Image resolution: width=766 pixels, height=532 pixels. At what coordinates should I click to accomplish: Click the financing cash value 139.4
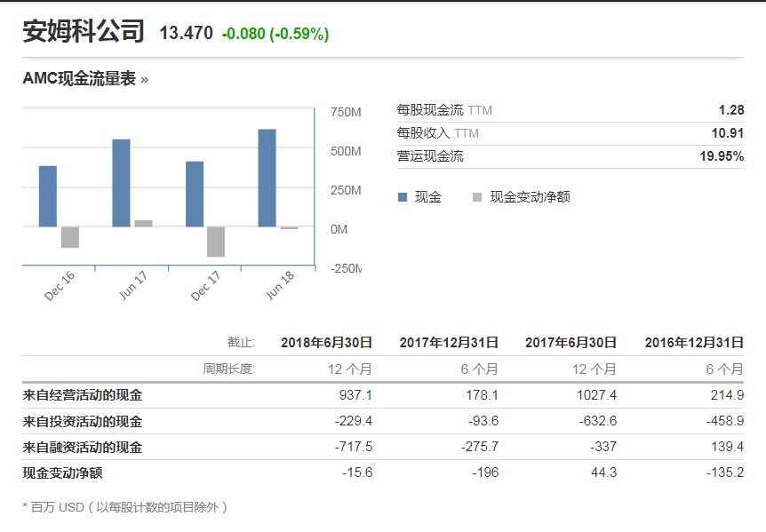click(x=728, y=447)
